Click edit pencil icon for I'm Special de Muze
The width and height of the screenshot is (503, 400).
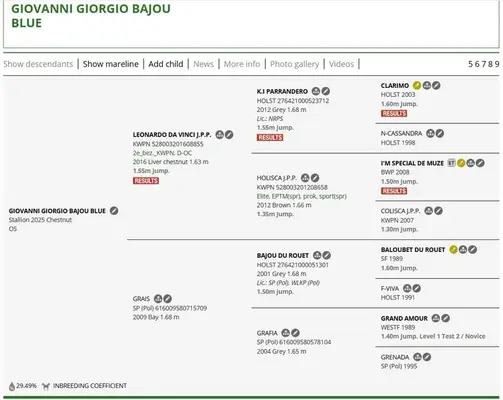click(480, 163)
